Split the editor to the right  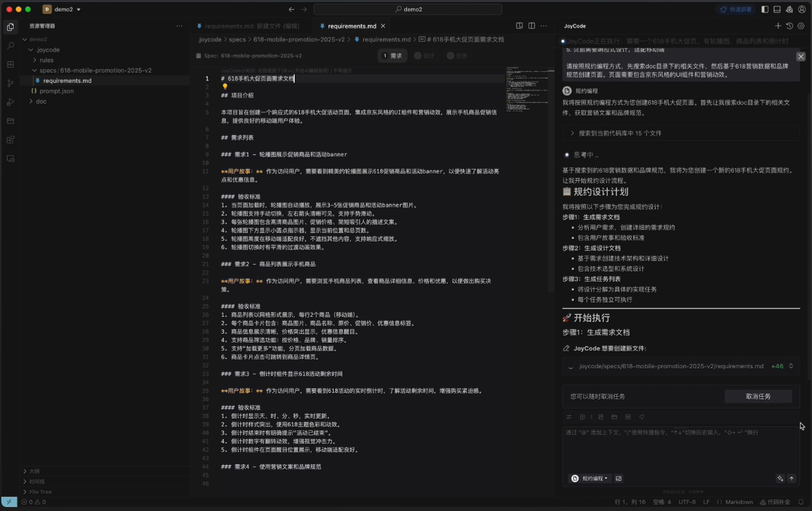tap(531, 26)
